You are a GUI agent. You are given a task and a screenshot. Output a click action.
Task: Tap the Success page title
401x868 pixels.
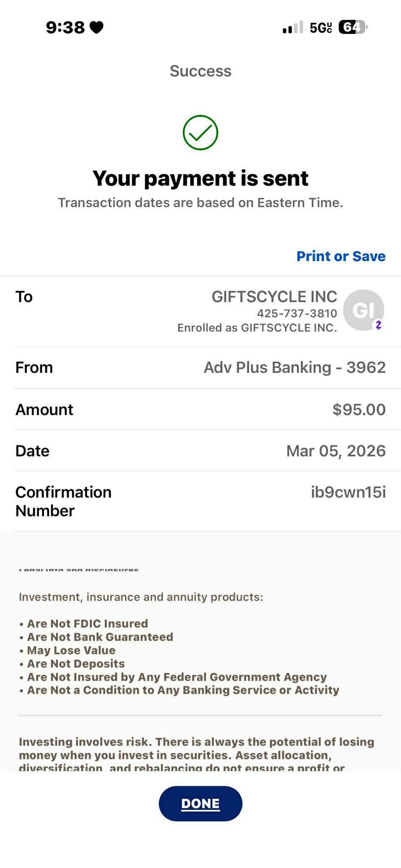click(200, 71)
